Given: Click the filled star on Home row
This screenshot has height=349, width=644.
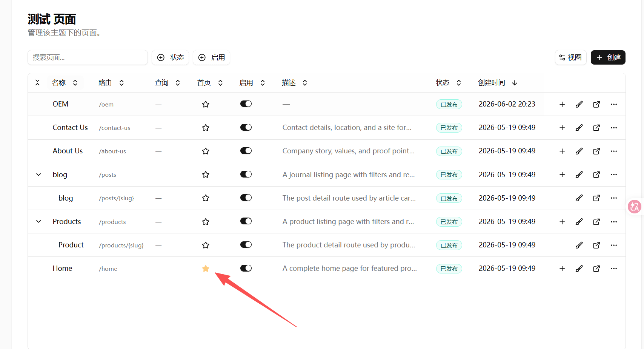Looking at the screenshot, I should 206,269.
